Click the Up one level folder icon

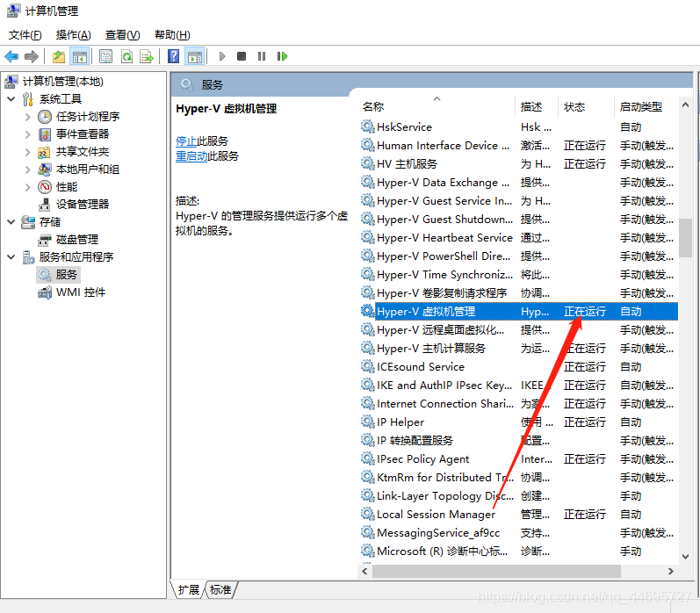[59, 57]
